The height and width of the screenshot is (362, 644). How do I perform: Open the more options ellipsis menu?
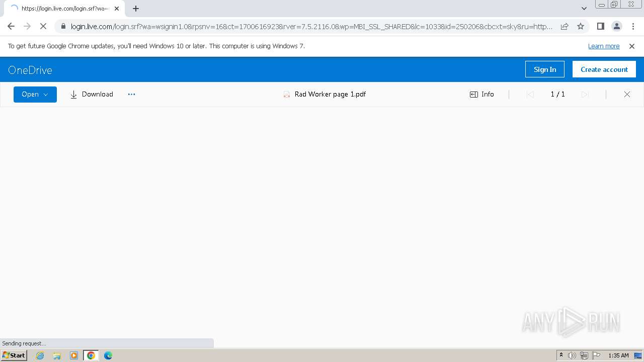(x=131, y=94)
